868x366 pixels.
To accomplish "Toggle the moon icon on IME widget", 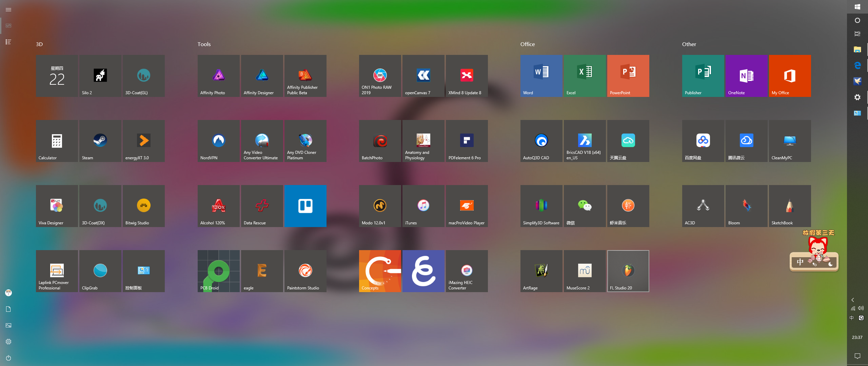I will [830, 264].
